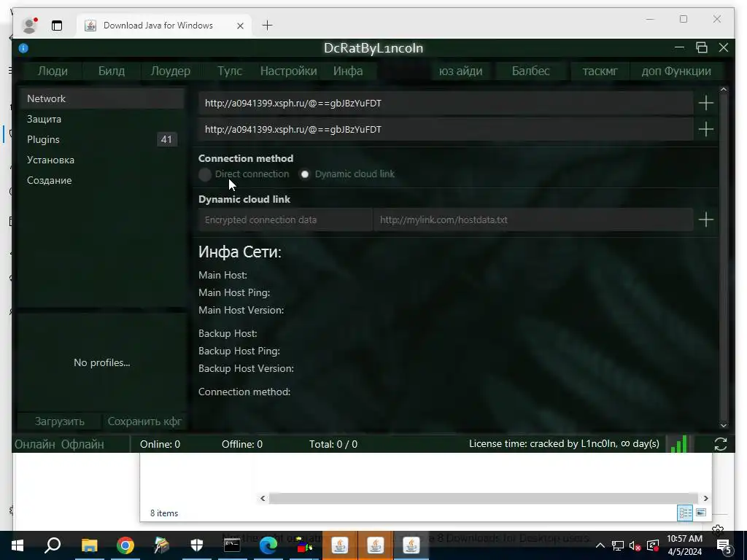Open the Люди tab
This screenshot has height=560, width=747.
coord(53,71)
